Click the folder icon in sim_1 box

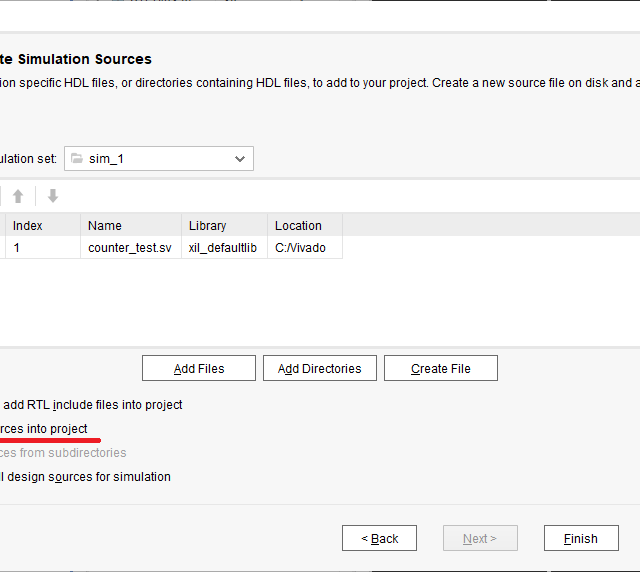[77, 159]
